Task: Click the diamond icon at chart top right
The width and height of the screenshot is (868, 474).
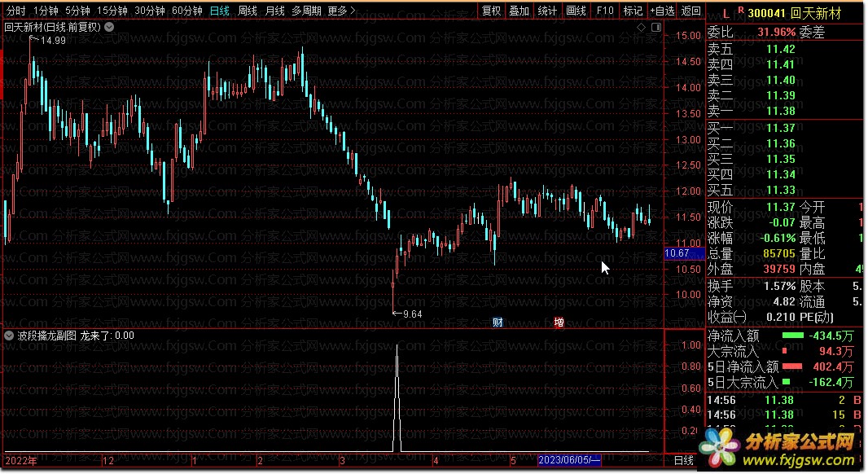Action: pos(641,27)
